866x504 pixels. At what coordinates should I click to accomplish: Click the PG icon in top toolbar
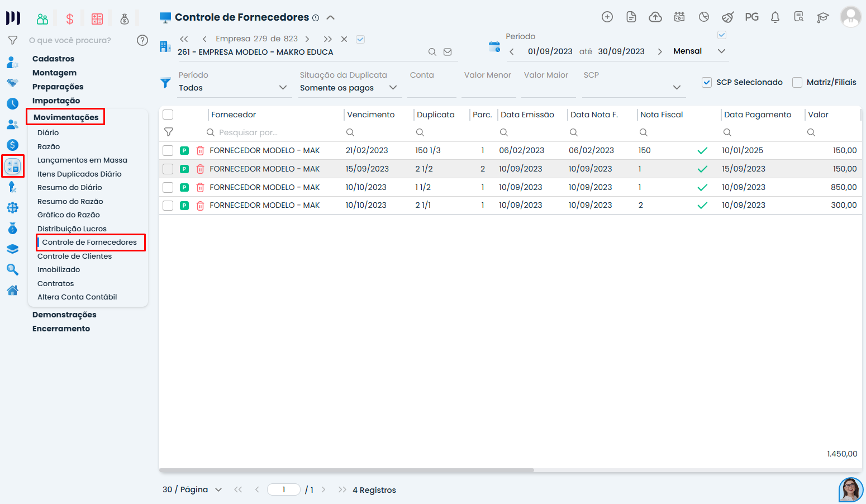click(751, 17)
